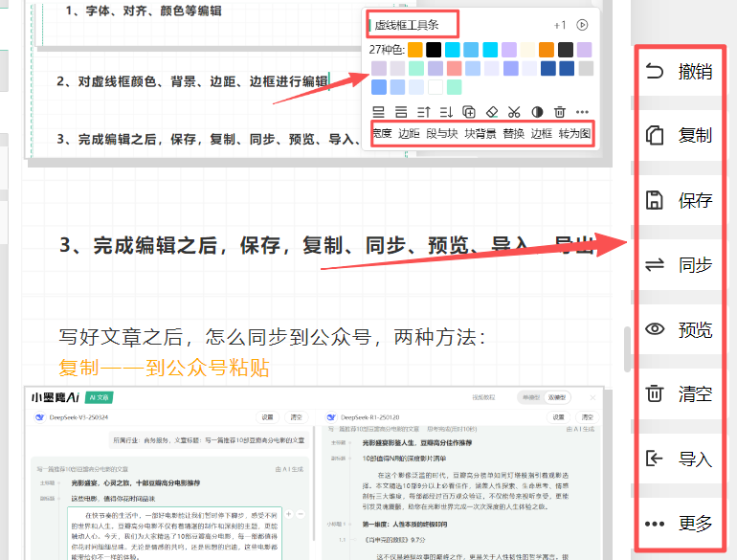Pick the black color swatch in palette
Viewport: 737px width, 560px height.
click(x=434, y=49)
